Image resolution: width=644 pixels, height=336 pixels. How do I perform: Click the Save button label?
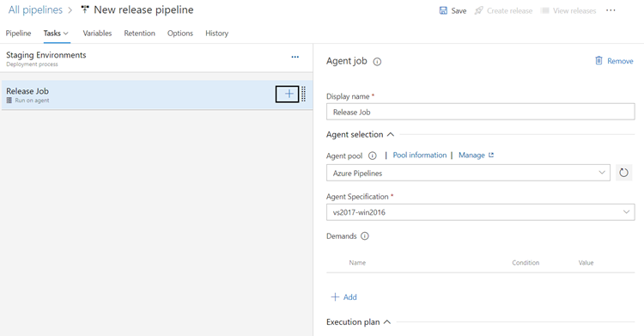(459, 11)
